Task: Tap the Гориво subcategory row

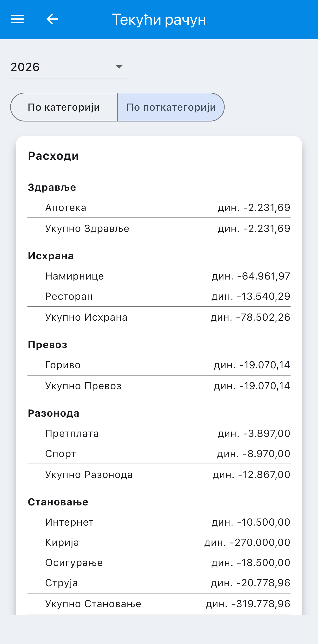Action: (159, 365)
